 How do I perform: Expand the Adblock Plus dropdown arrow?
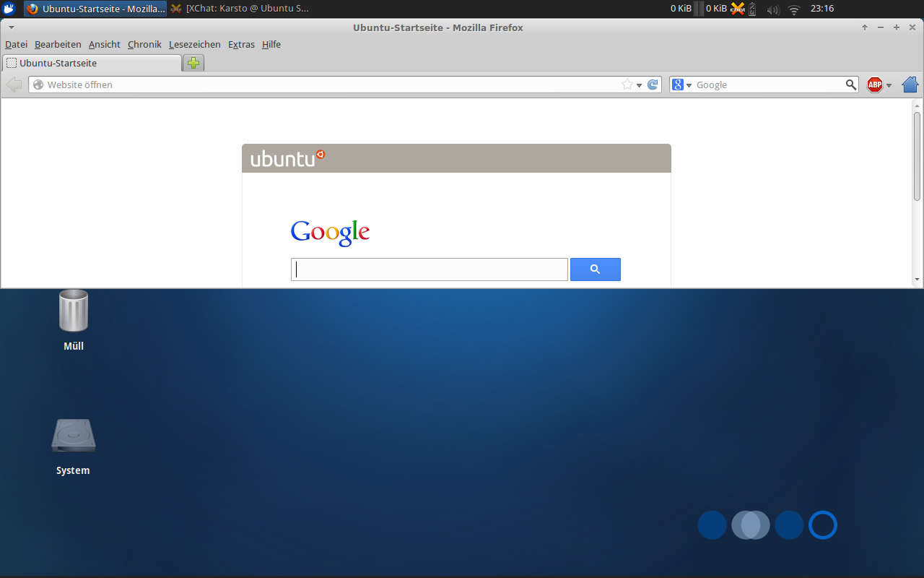click(889, 85)
